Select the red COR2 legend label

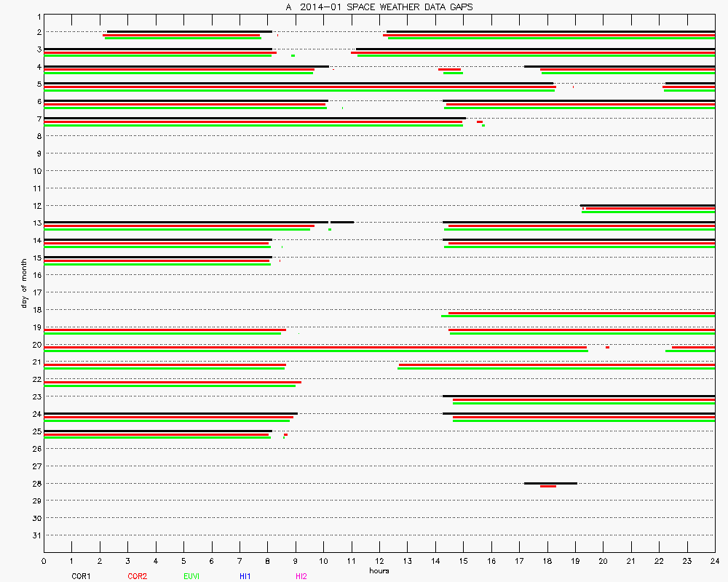(136, 576)
